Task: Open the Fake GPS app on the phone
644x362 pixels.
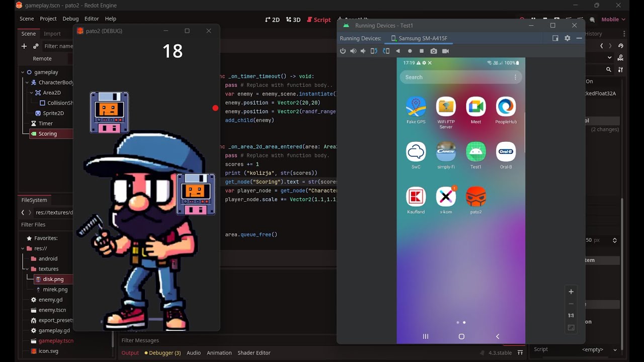Action: 416,111
